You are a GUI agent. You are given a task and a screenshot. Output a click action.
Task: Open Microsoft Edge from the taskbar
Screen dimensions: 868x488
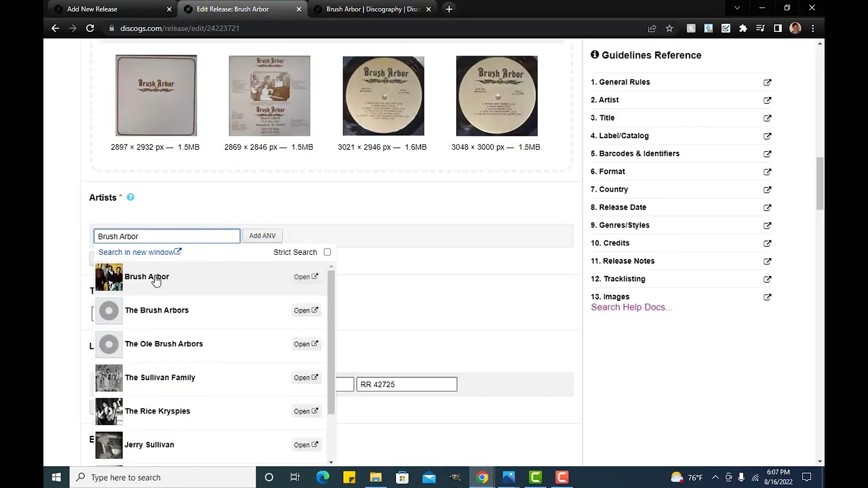pyautogui.click(x=323, y=477)
